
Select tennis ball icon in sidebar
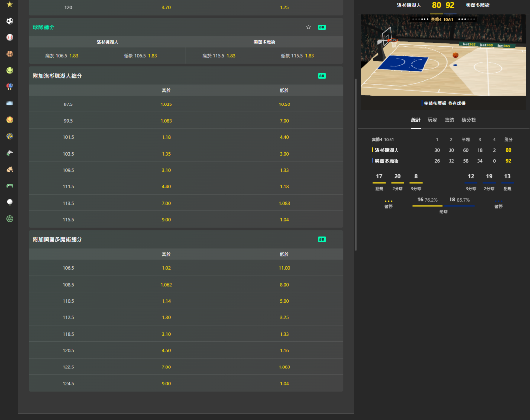[10, 70]
